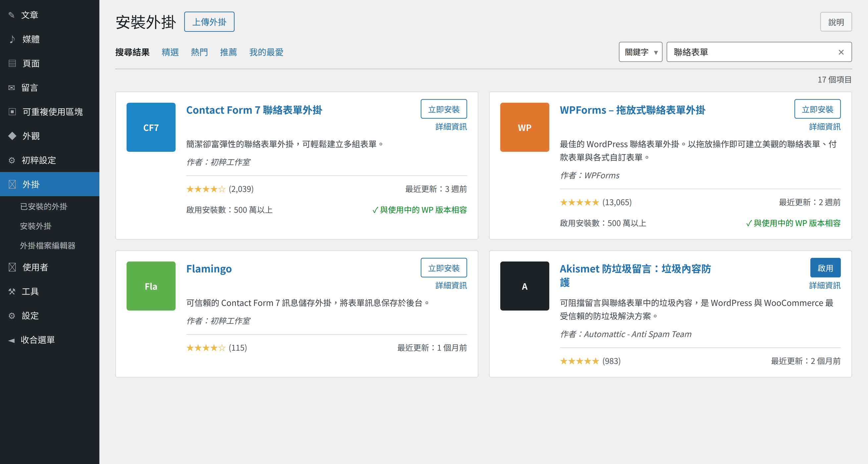Switch to the 搜尋結果 tab
This screenshot has height=464, width=868.
133,52
